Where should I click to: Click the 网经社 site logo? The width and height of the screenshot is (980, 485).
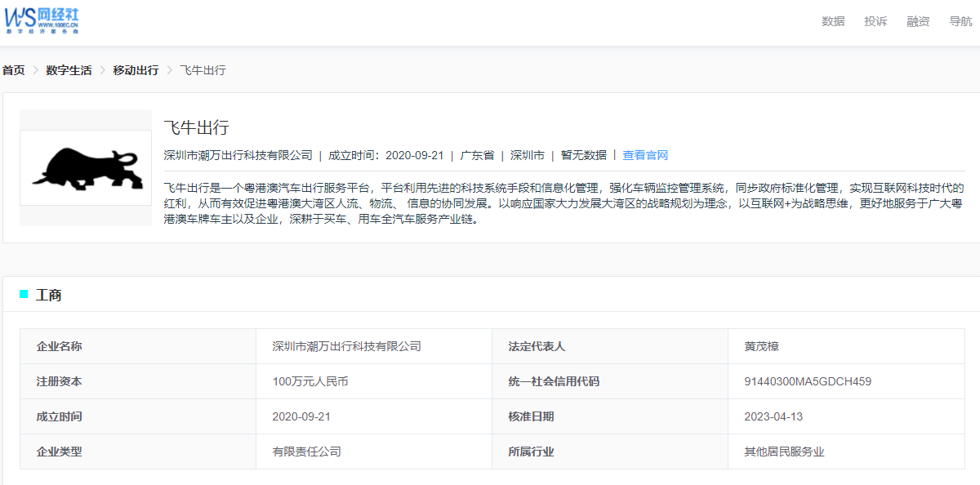pos(42,20)
